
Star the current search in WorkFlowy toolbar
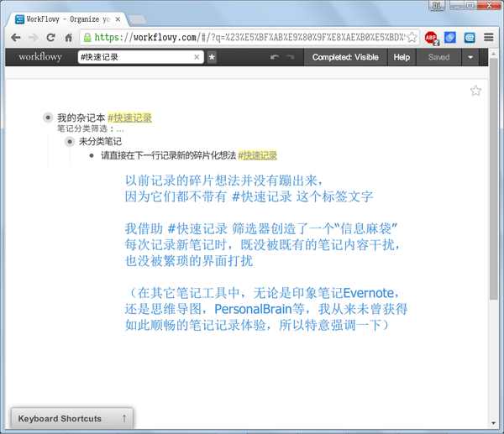coord(212,57)
